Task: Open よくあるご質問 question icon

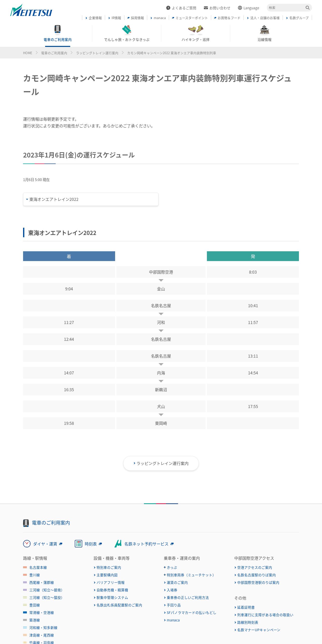Action: coord(168,8)
